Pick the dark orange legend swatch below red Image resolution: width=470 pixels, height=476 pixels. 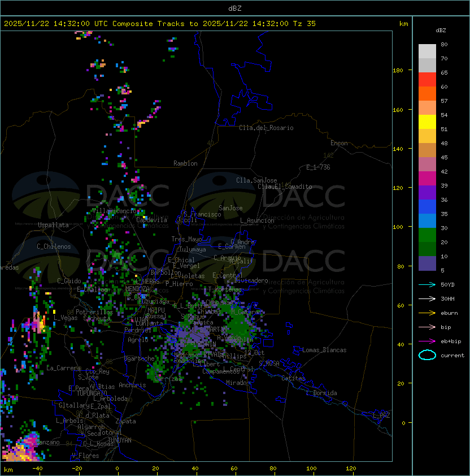point(427,93)
